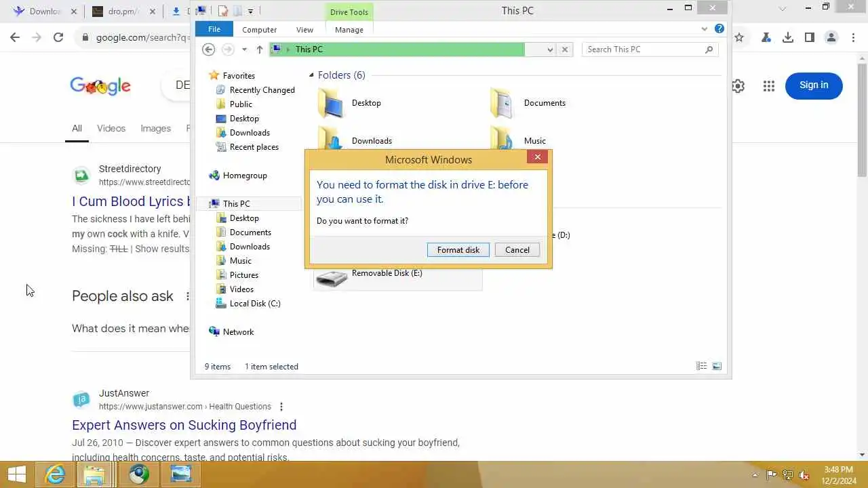
Task: Expand the address bar history dropdown
Action: click(550, 49)
